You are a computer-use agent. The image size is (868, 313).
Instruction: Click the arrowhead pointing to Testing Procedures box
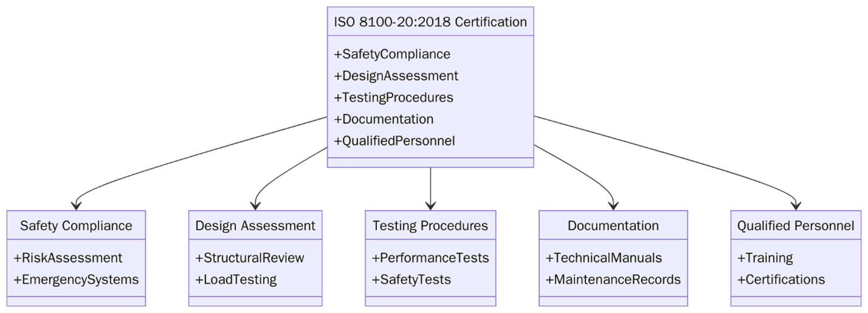tap(430, 205)
